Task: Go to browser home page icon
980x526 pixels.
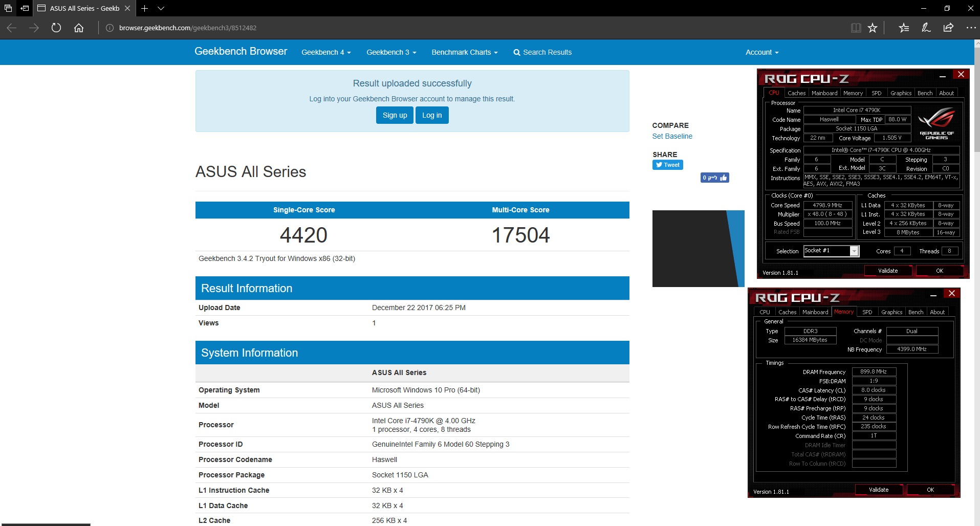Action: tap(79, 28)
